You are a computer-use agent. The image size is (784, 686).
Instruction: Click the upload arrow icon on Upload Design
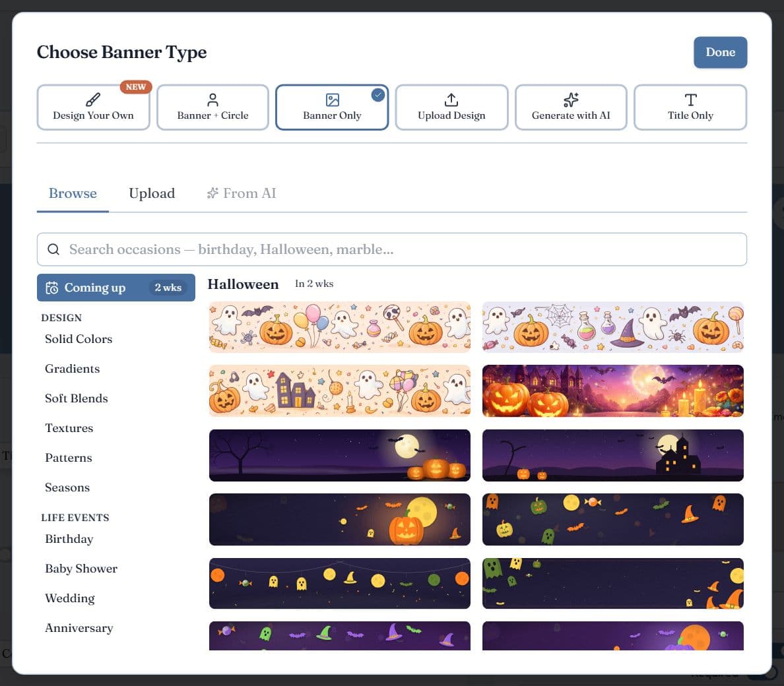(451, 100)
